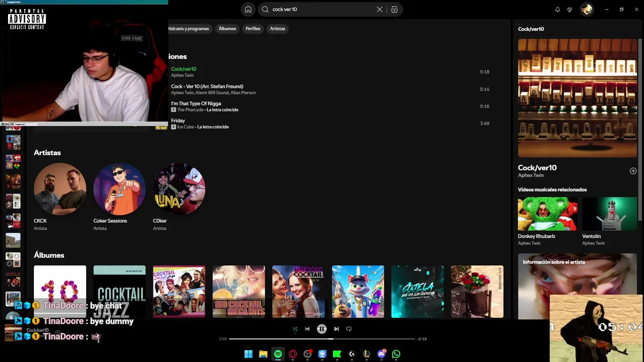
Task: Click the 5:18 duration text
Action: pos(485,72)
